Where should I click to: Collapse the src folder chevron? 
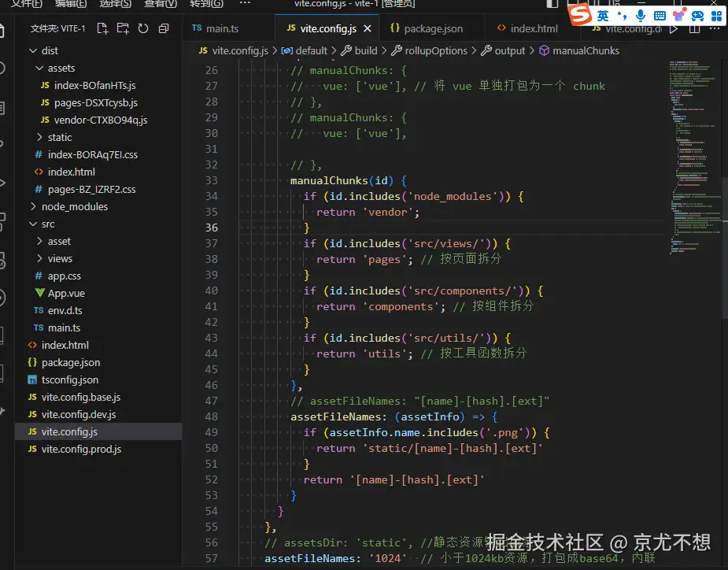click(33, 224)
